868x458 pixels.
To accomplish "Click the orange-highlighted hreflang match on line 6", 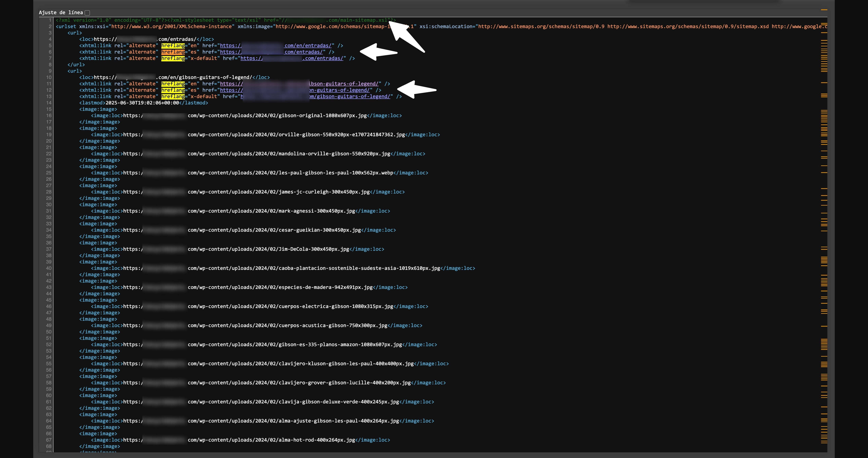I will (173, 52).
